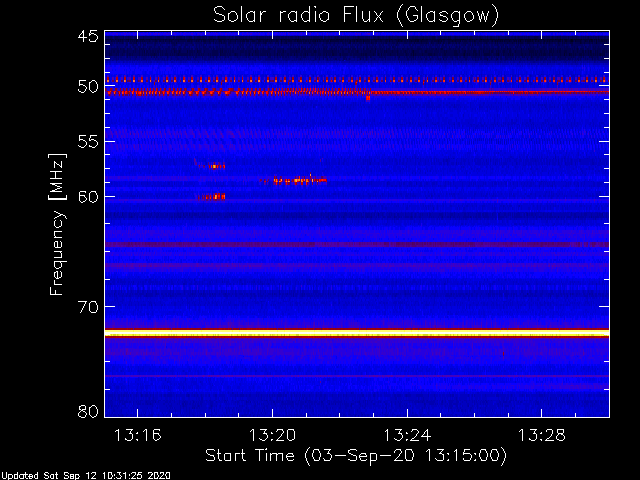Click the 45 frequency tick label
This screenshot has width=640, height=480.
pyautogui.click(x=88, y=36)
